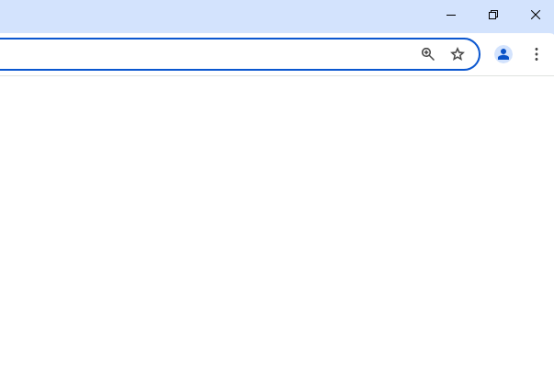
Task: Click the X icon in title bar
Action: (535, 15)
